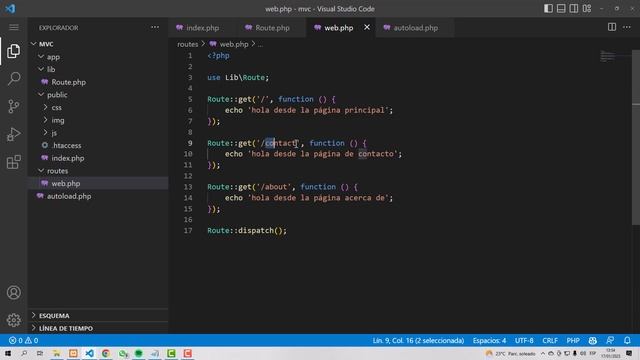This screenshot has height=360, width=640.
Task: Toggle primary side bar layout icon
Action: tap(548, 9)
